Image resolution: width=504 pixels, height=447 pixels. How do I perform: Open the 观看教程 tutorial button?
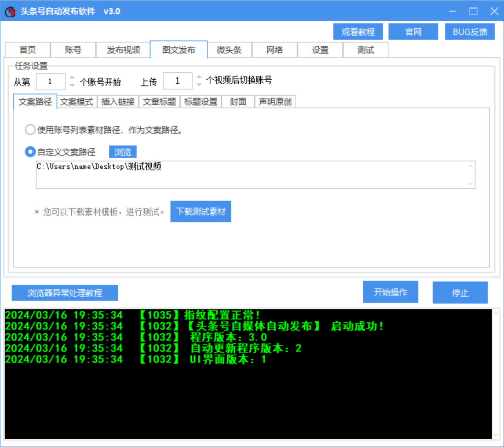[358, 32]
